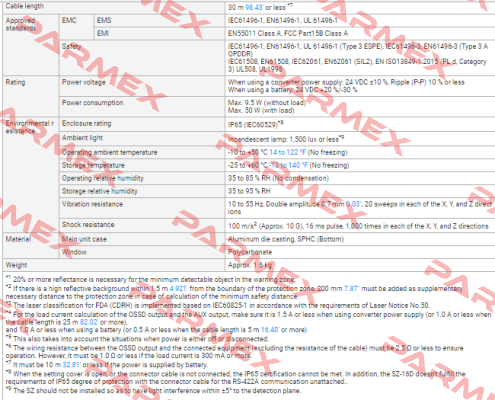495x400 pixels.
Task: Click the 16.40' conversion in footnote 4
Action: coord(270,330)
